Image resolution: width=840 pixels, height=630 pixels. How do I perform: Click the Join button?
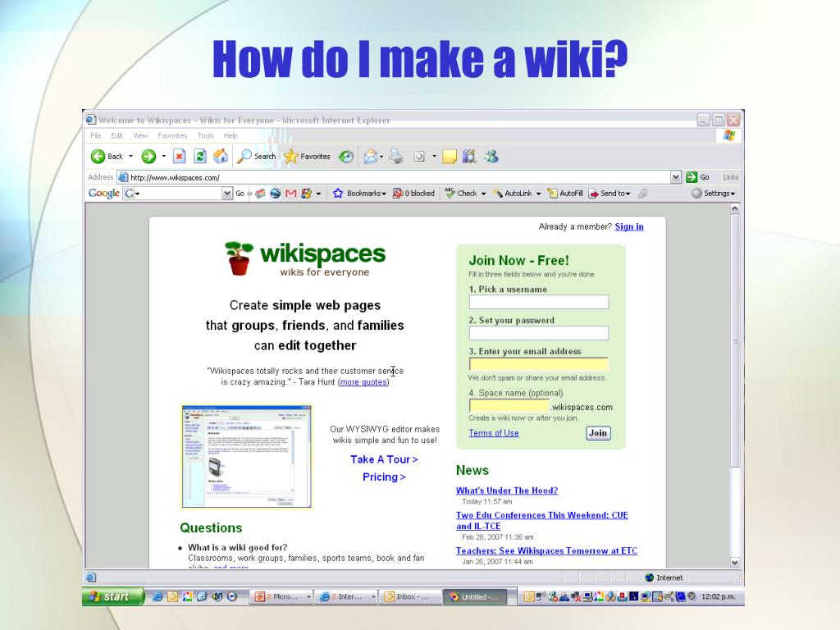(x=598, y=433)
